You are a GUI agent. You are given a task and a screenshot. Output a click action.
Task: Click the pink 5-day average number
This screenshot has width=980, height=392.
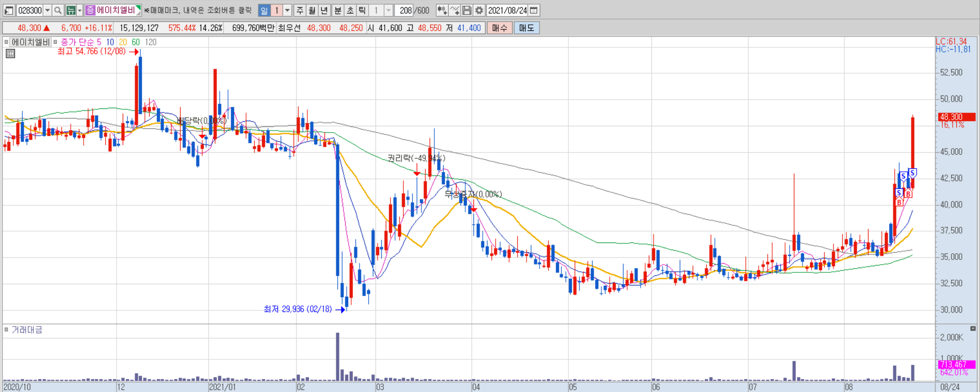(99, 42)
